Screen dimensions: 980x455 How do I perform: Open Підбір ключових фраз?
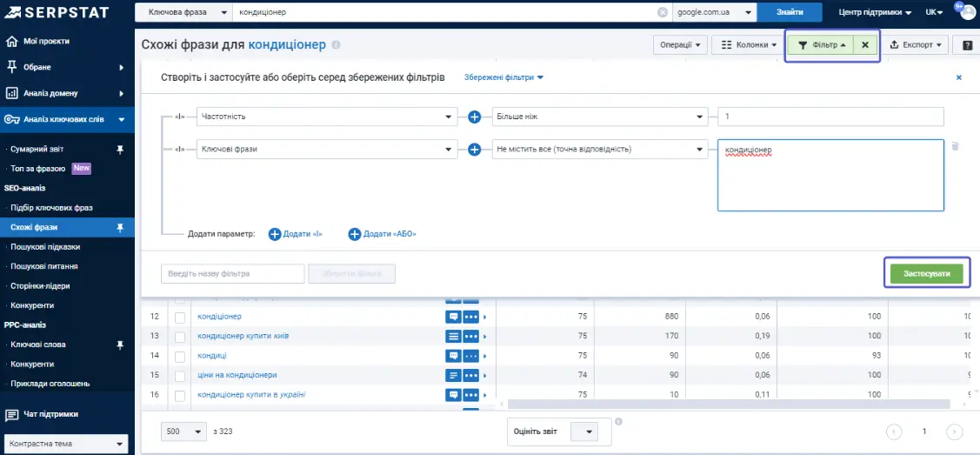point(52,208)
